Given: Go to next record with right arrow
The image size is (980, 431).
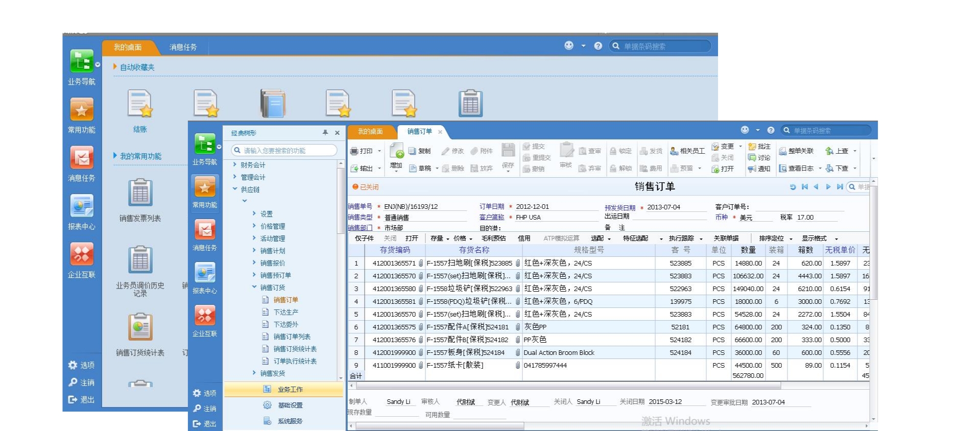Looking at the screenshot, I should tap(828, 187).
